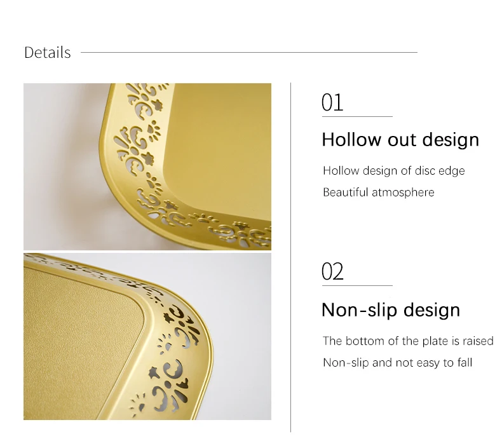The image size is (502, 448).
Task: Click the 01 step number
Action: (332, 102)
